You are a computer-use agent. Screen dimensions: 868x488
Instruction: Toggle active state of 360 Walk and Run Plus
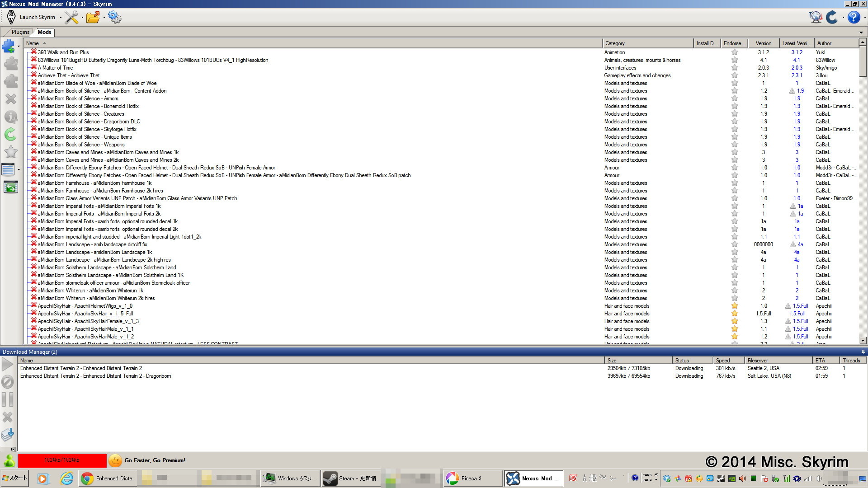click(x=34, y=52)
